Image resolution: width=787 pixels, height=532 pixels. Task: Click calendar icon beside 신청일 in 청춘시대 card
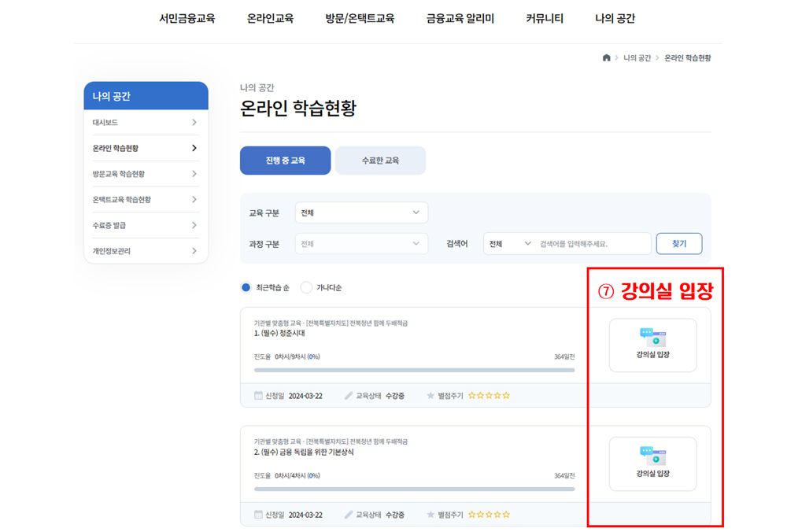258,396
